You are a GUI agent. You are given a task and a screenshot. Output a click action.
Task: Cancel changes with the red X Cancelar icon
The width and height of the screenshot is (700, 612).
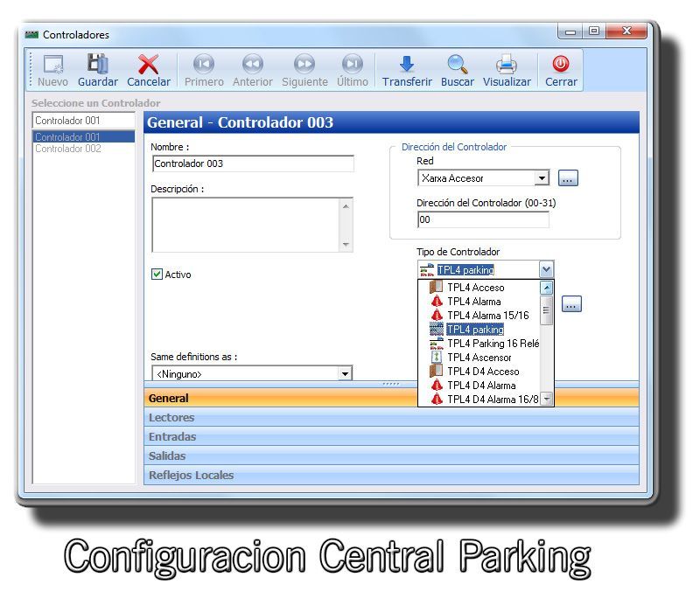point(148,65)
